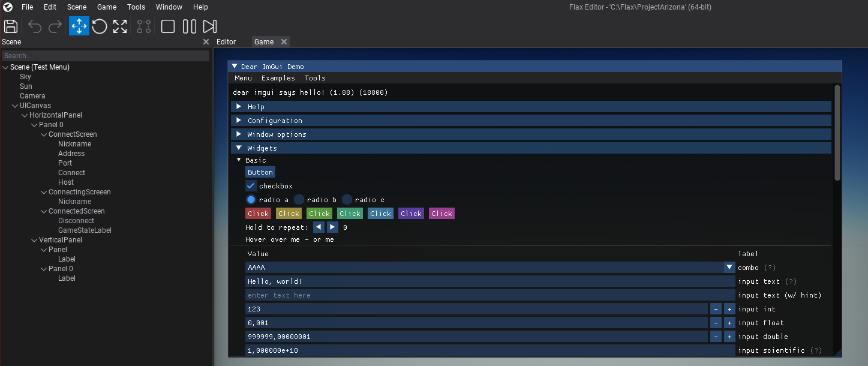The image size is (868, 366).
Task: Undo with the left curved arrow icon
Action: pos(35,26)
